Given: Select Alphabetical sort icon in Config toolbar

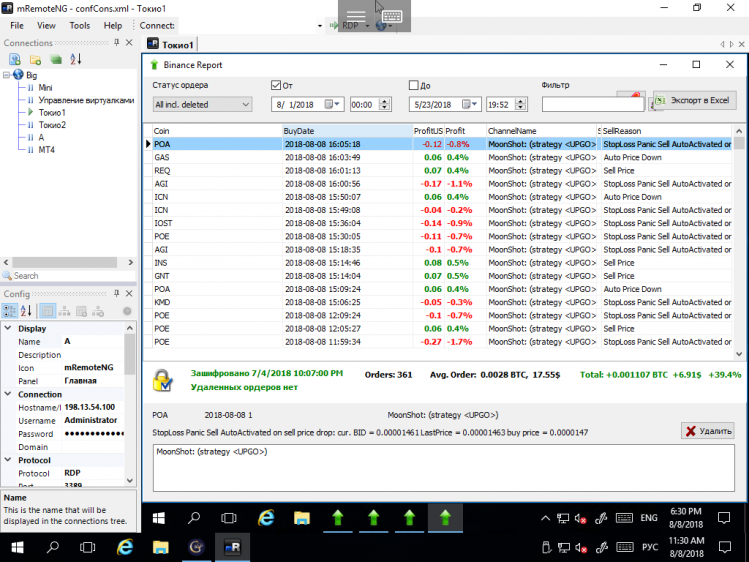Looking at the screenshot, I should pyautogui.click(x=26, y=311).
